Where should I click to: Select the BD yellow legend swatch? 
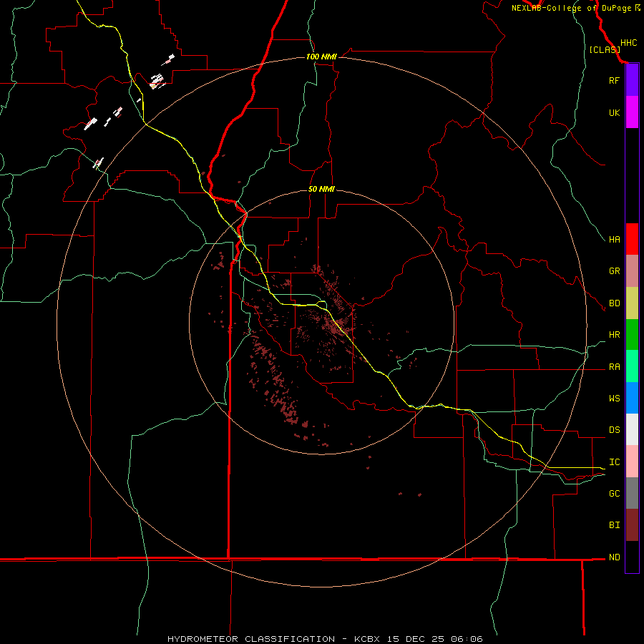(632, 303)
